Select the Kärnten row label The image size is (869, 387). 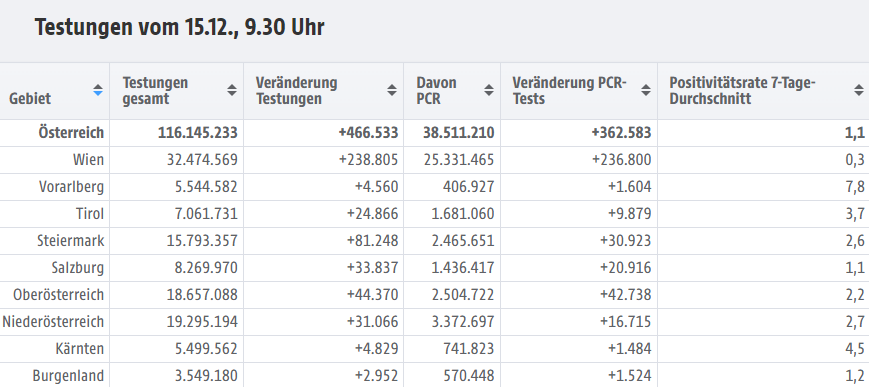click(80, 349)
